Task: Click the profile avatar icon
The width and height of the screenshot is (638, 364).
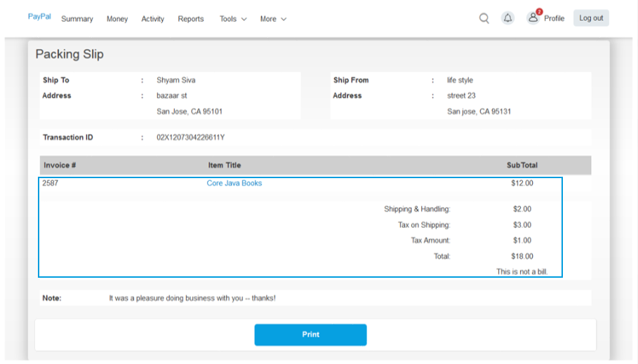Action: (533, 18)
